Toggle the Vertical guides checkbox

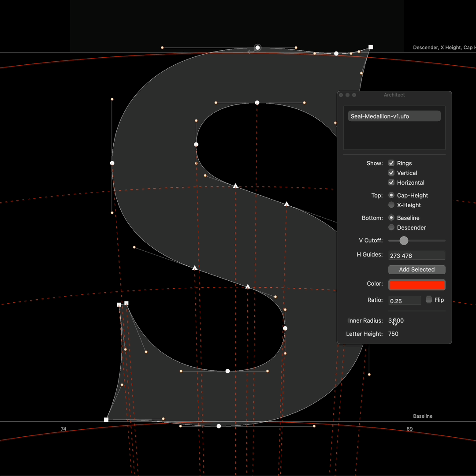391,173
